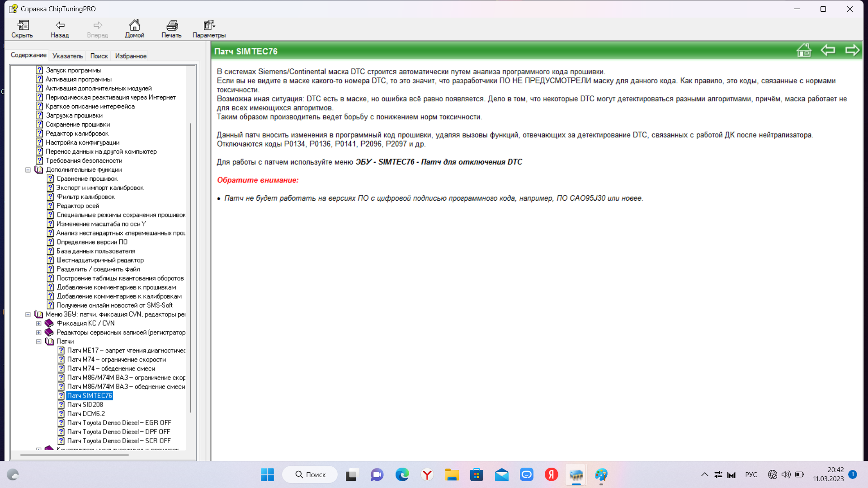Switch to the Избранное tab
Image resolution: width=868 pixels, height=488 pixels.
[131, 56]
